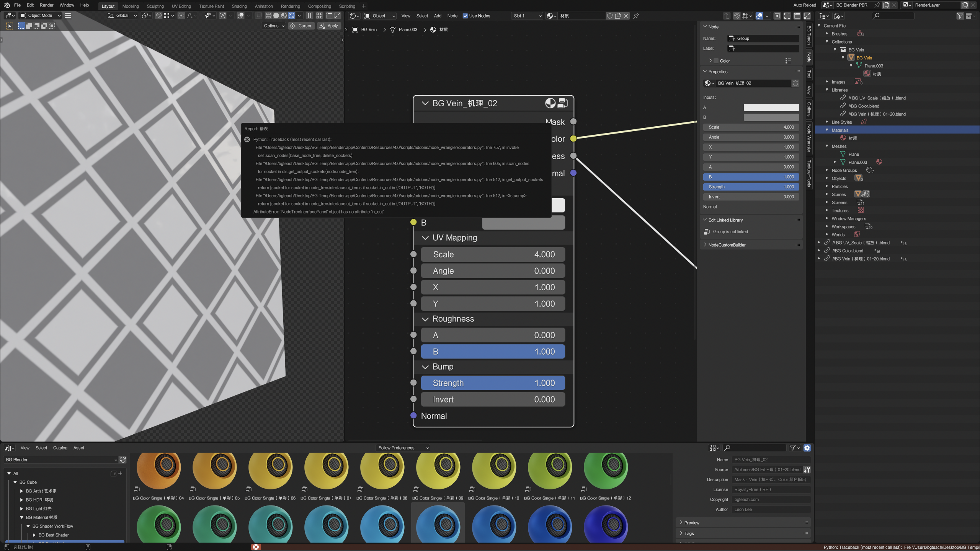Open the Node Wrangler sidebar tab
The height and width of the screenshot is (551, 980).
coord(809,138)
